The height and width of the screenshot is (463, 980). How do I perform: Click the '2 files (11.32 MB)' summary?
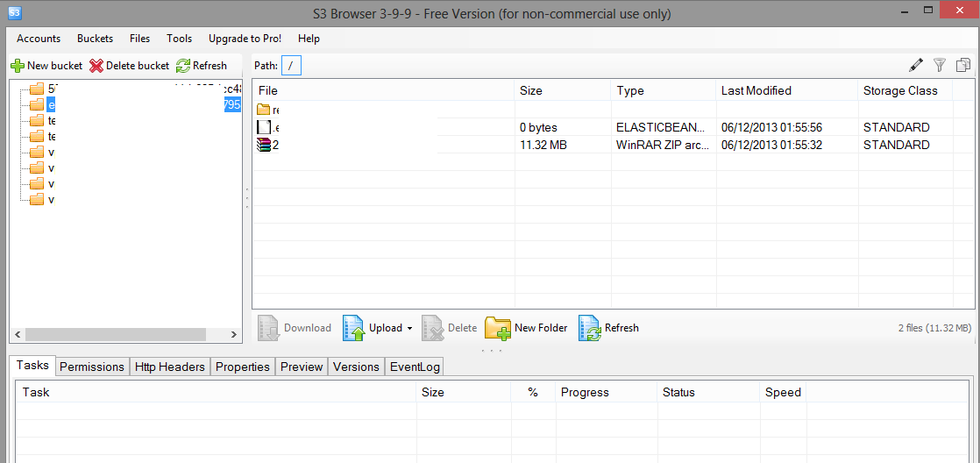tap(934, 327)
